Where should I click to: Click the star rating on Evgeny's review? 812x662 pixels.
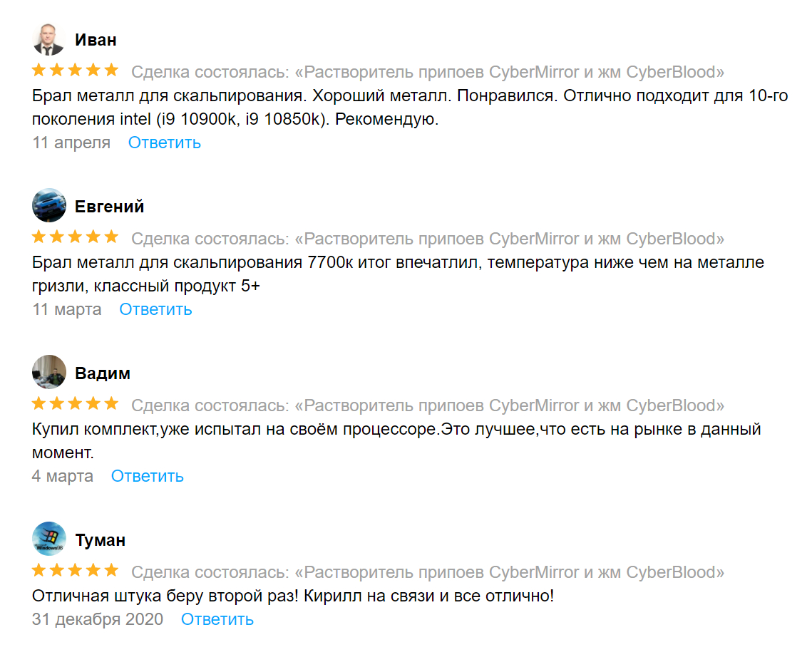[x=75, y=237]
